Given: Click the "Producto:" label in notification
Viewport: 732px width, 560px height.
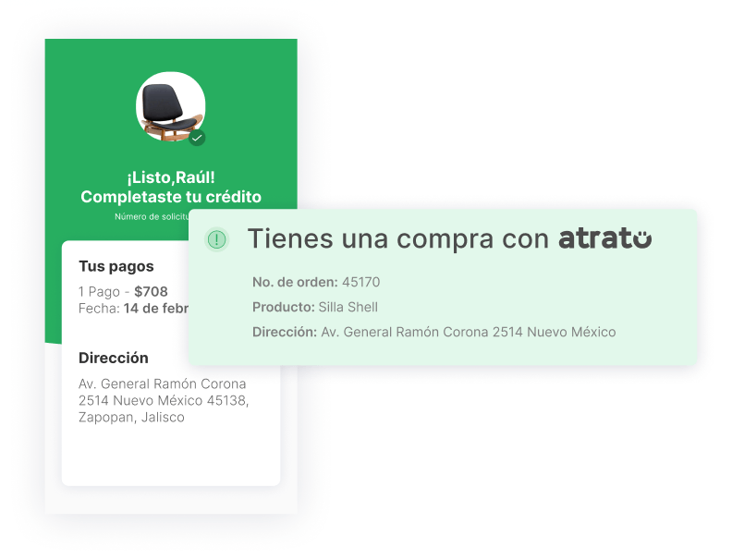Looking at the screenshot, I should 283,307.
